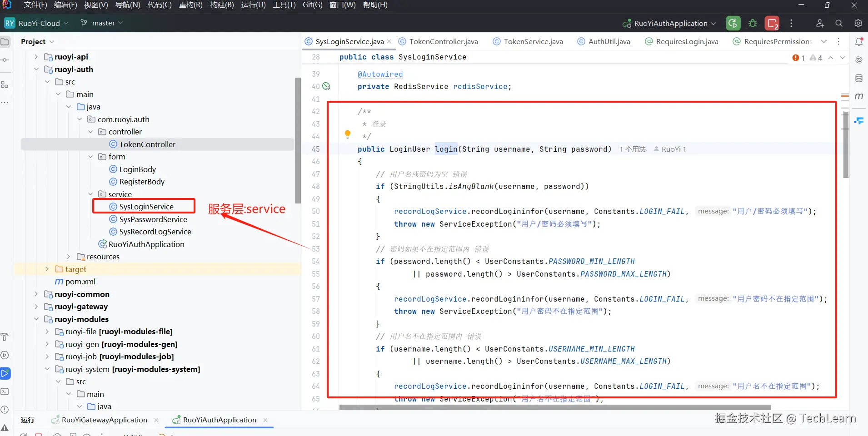Expand the resources folder
The height and width of the screenshot is (436, 868).
69,257
